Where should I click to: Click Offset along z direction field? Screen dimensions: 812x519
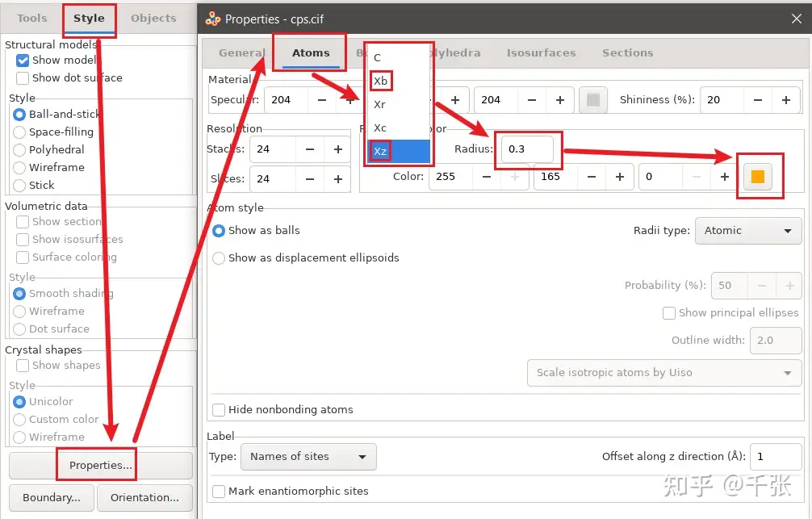click(776, 456)
